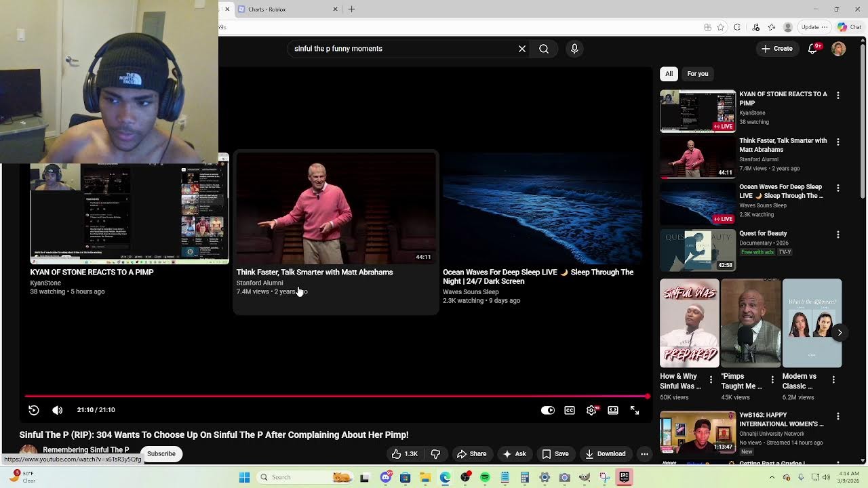Open options for Think Faster sidebar video
This screenshot has width=868, height=488.
point(838,142)
